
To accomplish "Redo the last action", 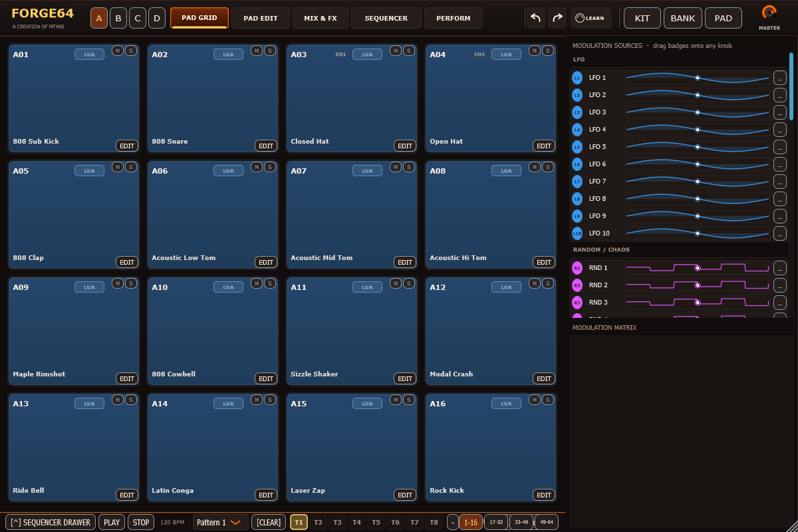I will coord(557,18).
